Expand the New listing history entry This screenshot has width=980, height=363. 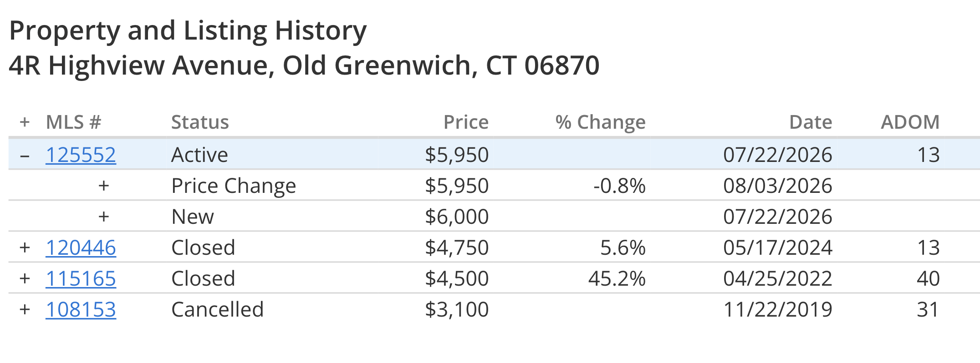tap(104, 217)
